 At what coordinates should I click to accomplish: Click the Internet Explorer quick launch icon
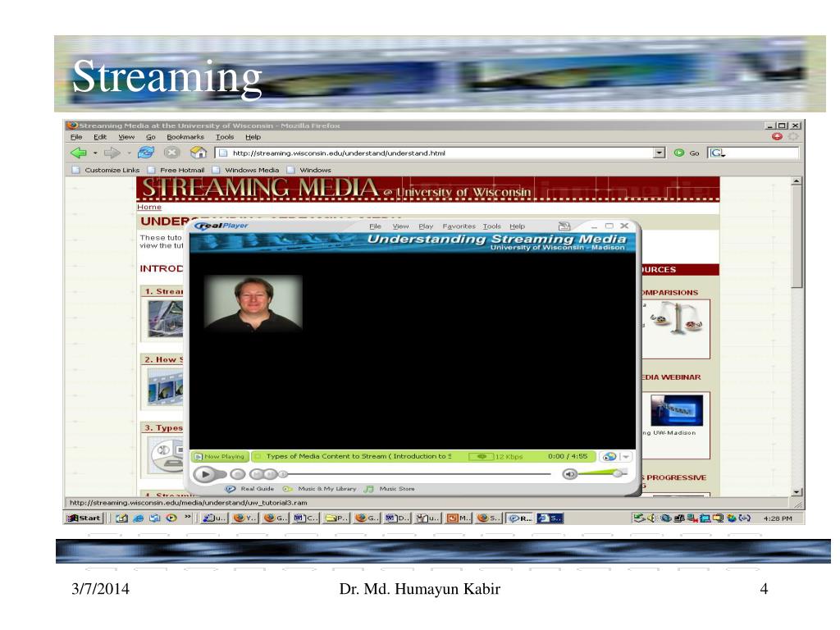(x=138, y=518)
